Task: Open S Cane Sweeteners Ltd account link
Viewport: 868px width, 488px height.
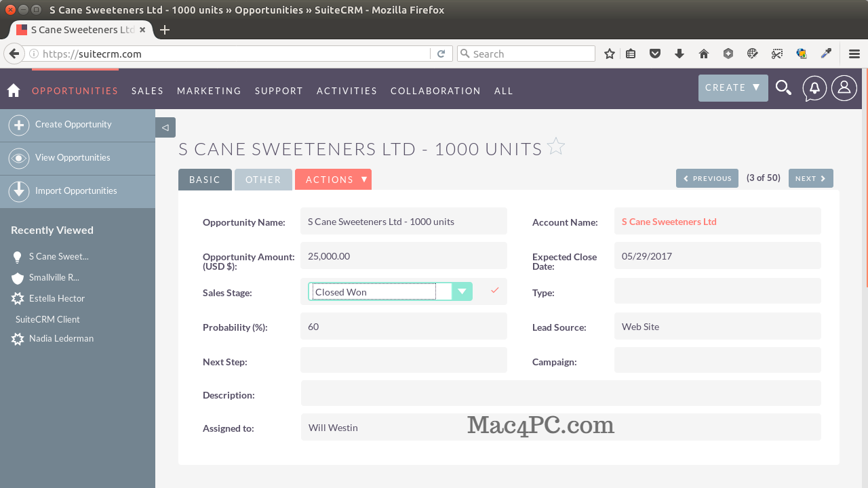Action: point(669,222)
